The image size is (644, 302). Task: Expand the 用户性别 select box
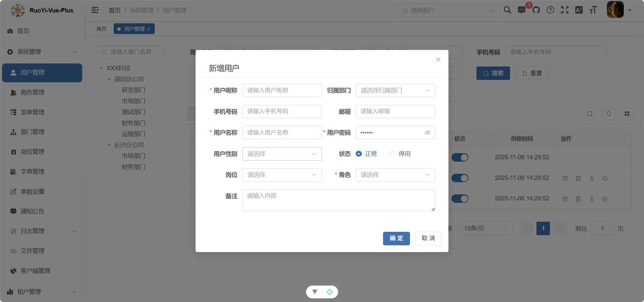(282, 154)
